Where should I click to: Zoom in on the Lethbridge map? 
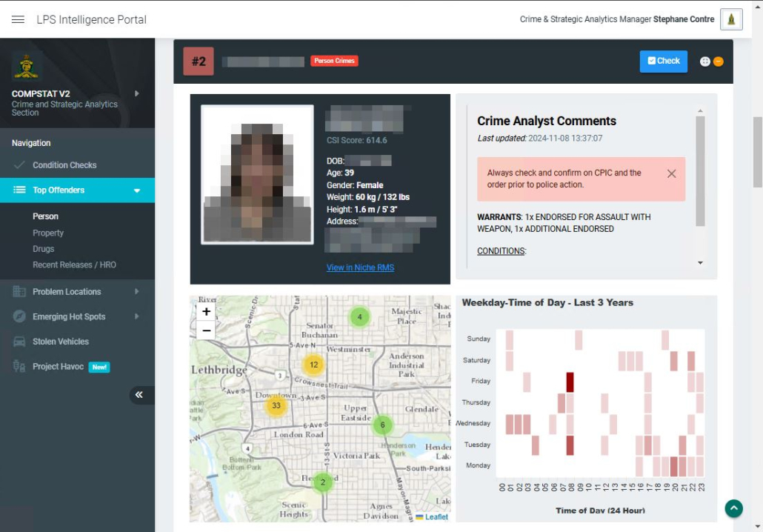206,312
